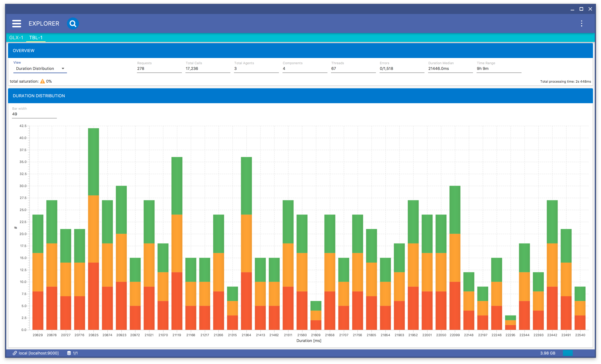The image size is (601, 364).
Task: Click the orange segment of the 21364 bar
Action: [246, 243]
